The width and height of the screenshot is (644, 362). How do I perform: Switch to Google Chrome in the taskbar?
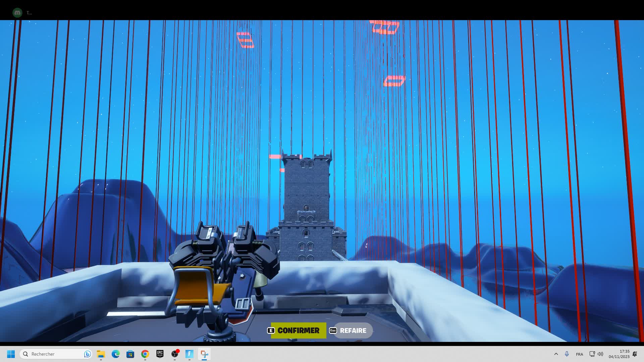[x=145, y=354]
